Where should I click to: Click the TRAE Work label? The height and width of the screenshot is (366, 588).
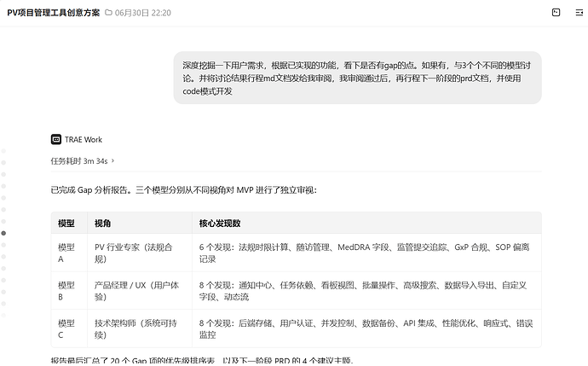(x=84, y=140)
